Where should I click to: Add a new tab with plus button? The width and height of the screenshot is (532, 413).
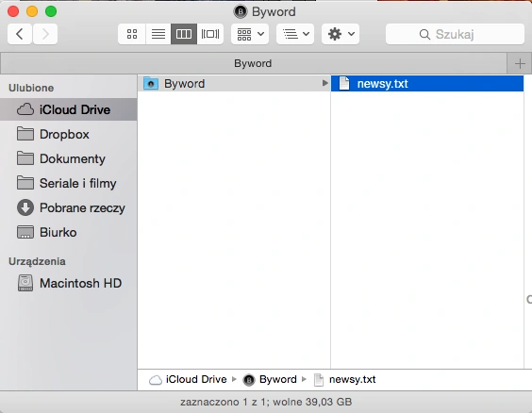520,63
